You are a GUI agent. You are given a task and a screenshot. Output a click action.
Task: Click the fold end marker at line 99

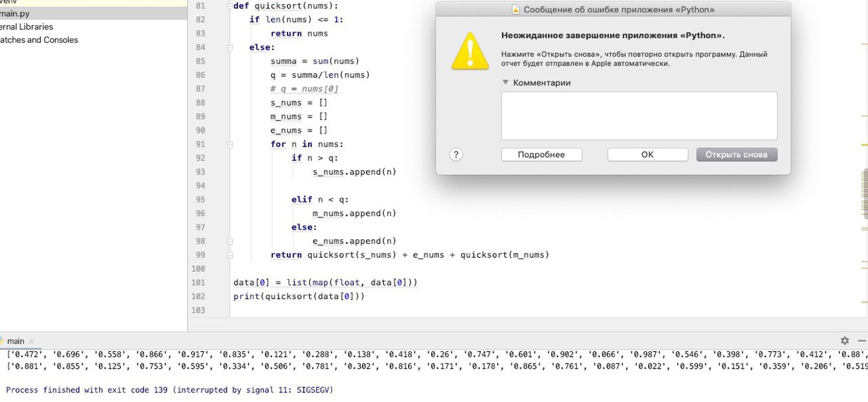pos(230,255)
